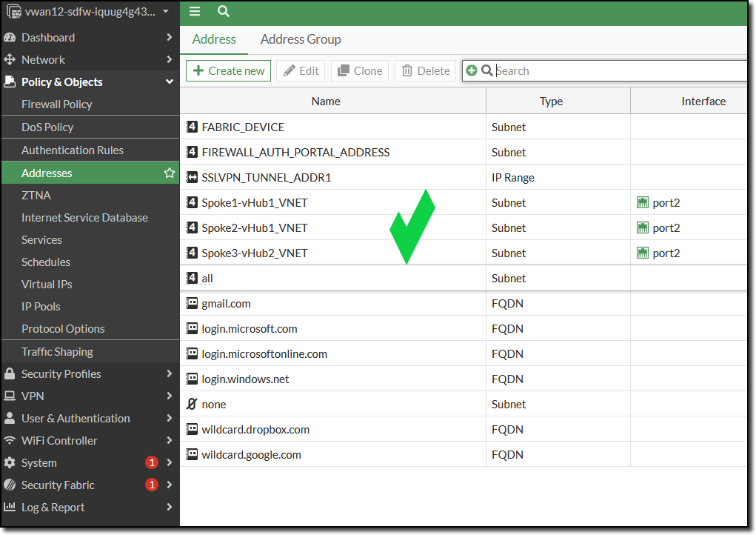
Task: Click the Security Fabric notification badge
Action: point(152,485)
